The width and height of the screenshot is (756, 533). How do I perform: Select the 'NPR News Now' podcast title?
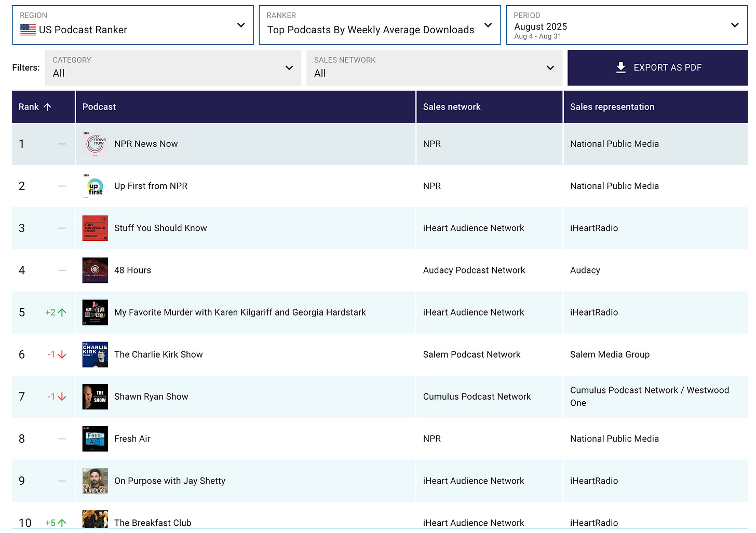coord(146,144)
